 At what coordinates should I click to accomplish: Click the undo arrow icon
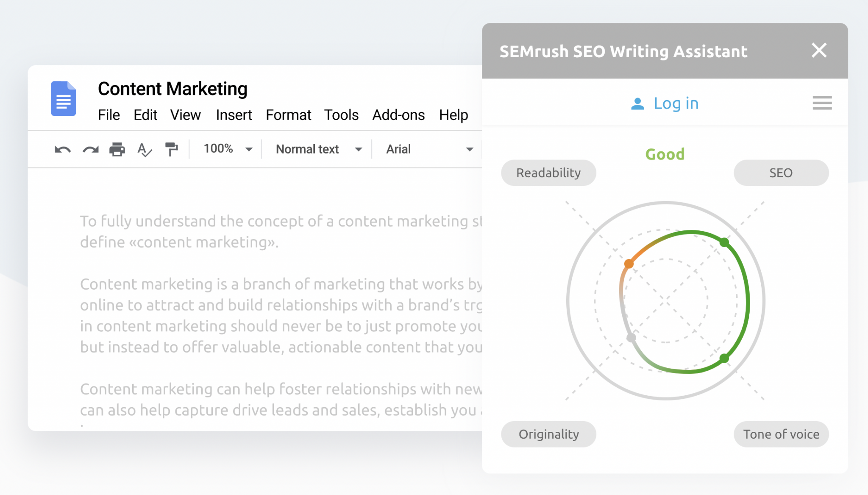[63, 150]
